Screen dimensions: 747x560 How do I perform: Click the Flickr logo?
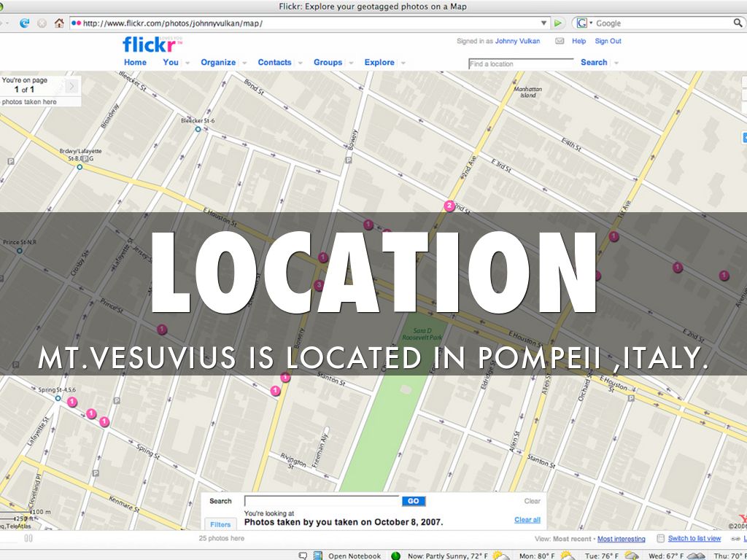(x=151, y=44)
